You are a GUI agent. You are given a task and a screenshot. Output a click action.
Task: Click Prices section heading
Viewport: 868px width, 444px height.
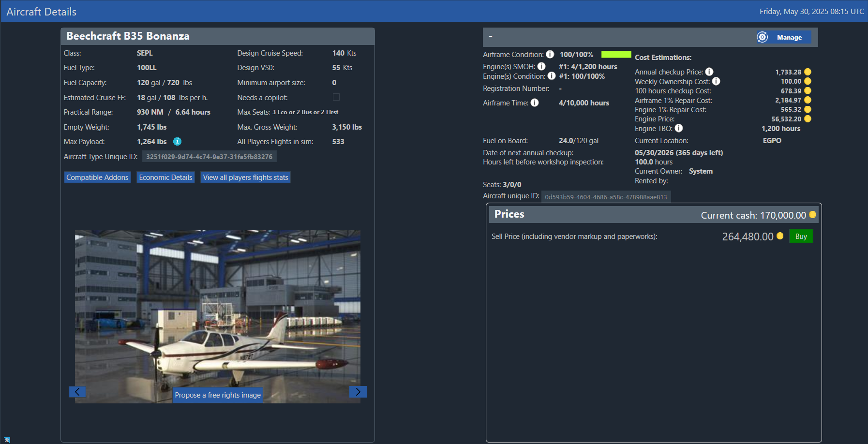coord(509,214)
